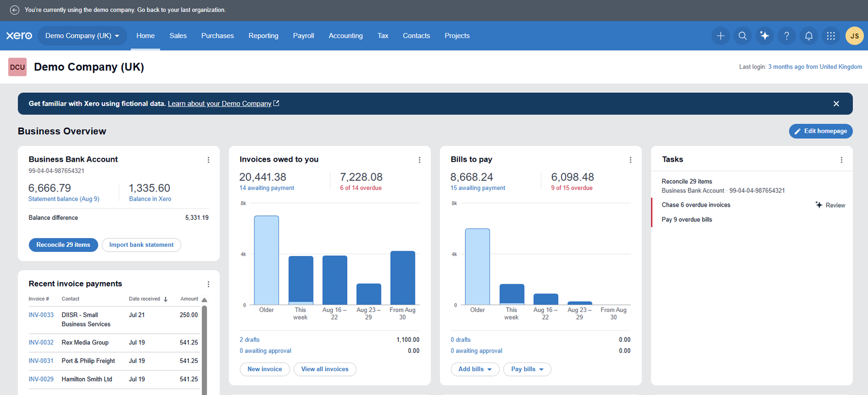
Task: Open the Purchases menu
Action: coord(218,36)
